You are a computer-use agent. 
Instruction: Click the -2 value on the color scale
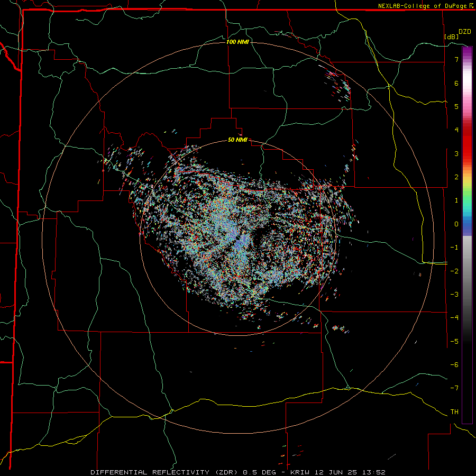(454, 271)
